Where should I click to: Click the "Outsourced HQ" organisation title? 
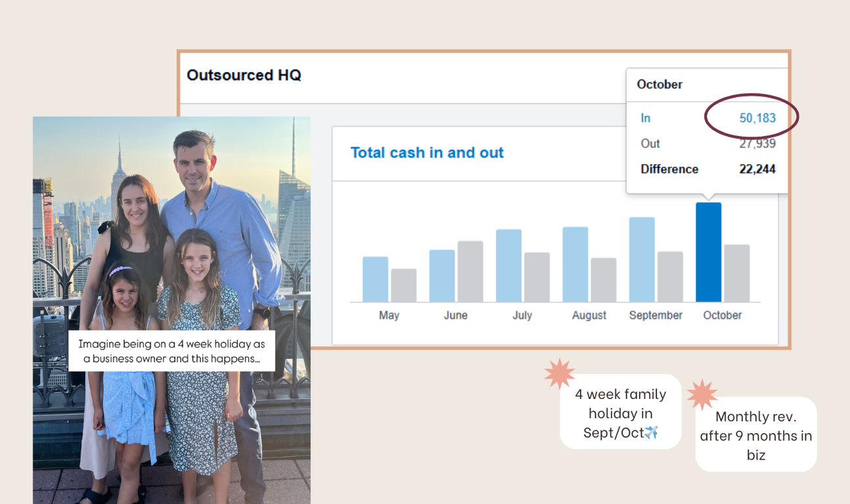244,75
